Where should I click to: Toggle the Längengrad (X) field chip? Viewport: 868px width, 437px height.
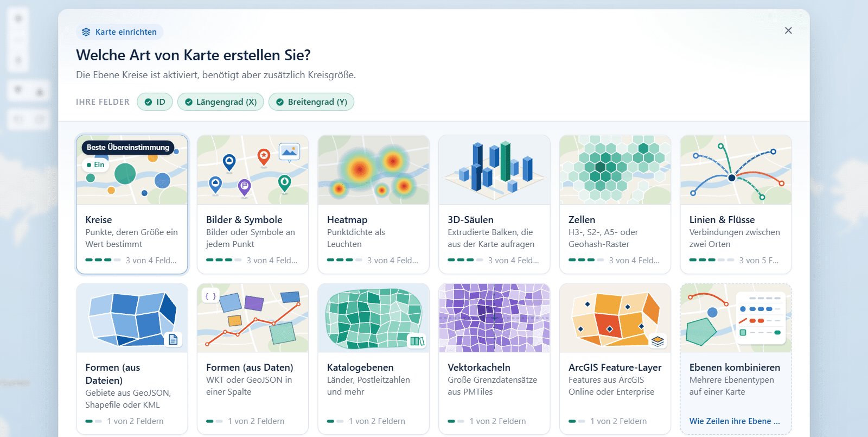[221, 102]
